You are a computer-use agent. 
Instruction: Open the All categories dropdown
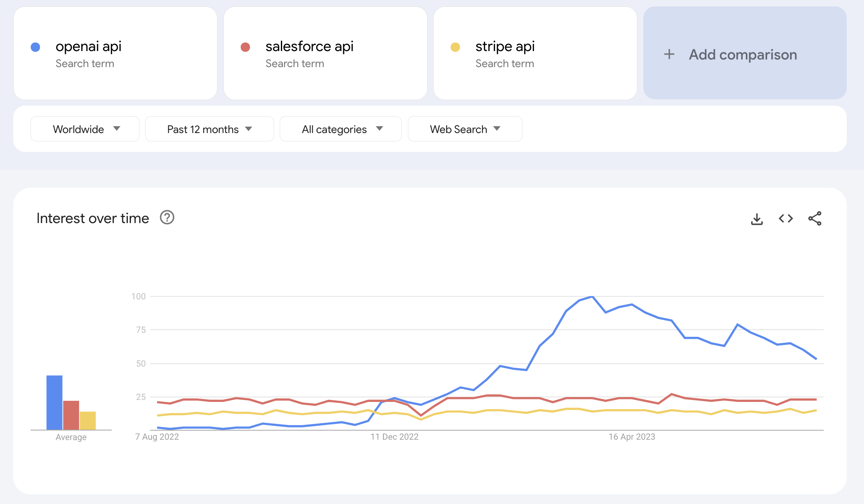tap(340, 129)
